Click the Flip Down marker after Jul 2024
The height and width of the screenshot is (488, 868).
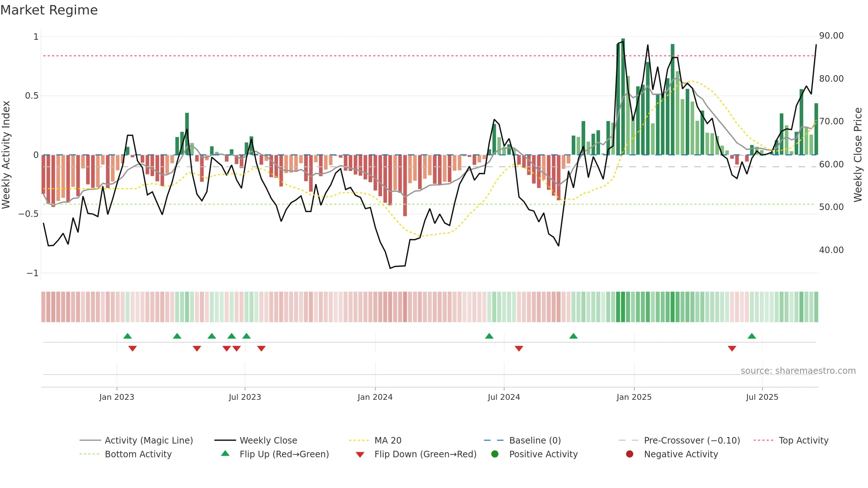pyautogui.click(x=519, y=348)
